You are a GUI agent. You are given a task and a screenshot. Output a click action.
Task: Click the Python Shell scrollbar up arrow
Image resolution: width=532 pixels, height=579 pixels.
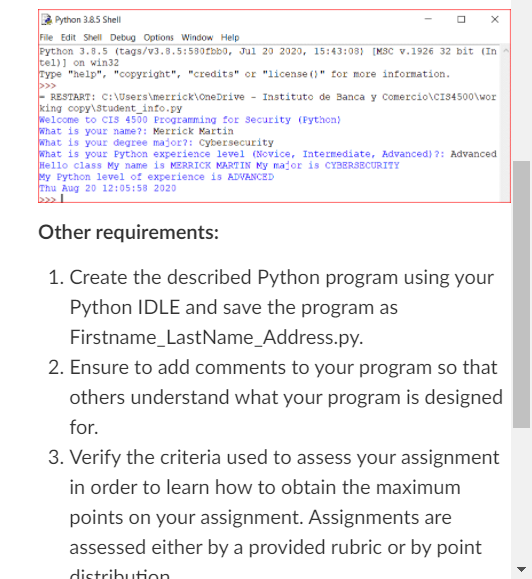click(506, 51)
